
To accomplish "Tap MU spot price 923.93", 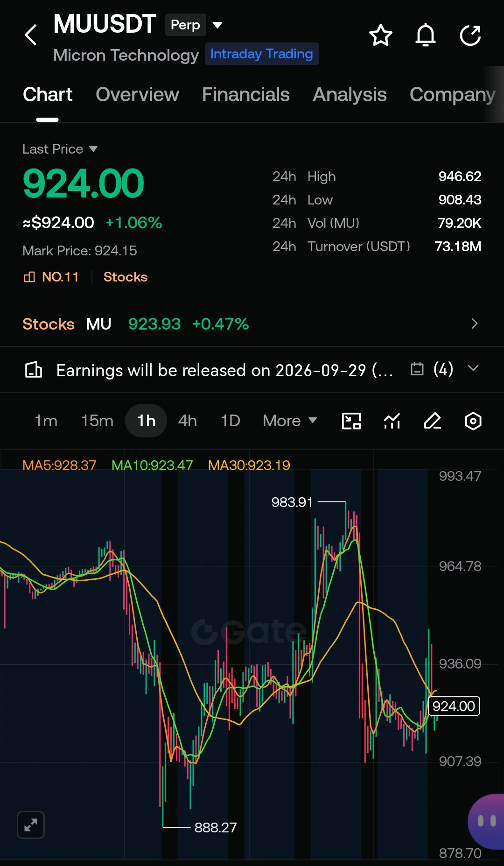I will click(154, 324).
